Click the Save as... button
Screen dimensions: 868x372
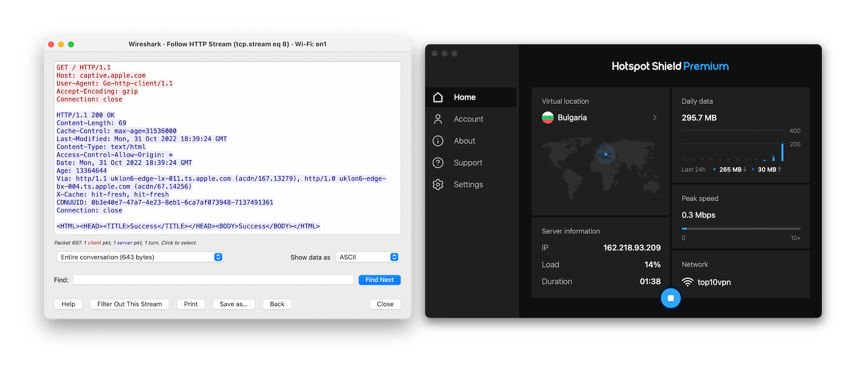tap(234, 304)
